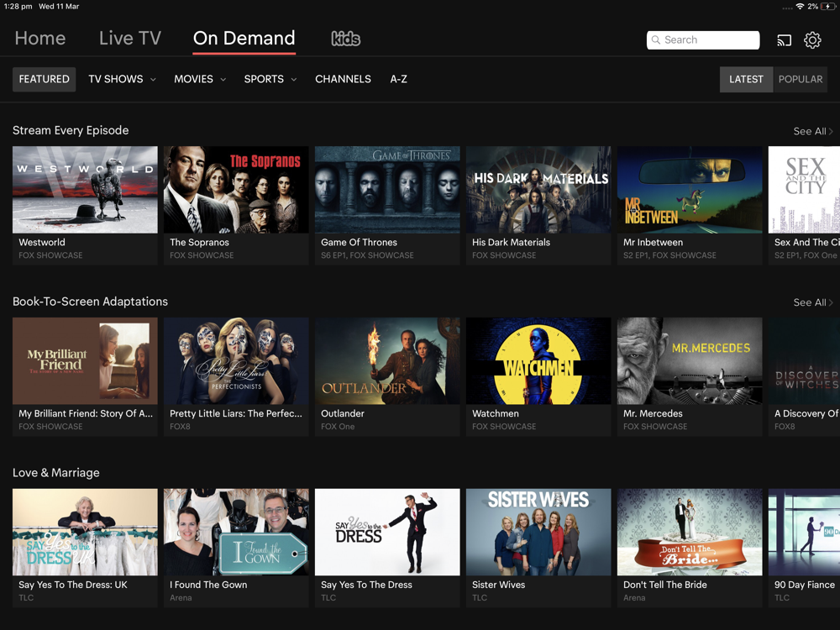This screenshot has height=630, width=840.
Task: Expand the SPORTS dropdown
Action: (x=270, y=79)
